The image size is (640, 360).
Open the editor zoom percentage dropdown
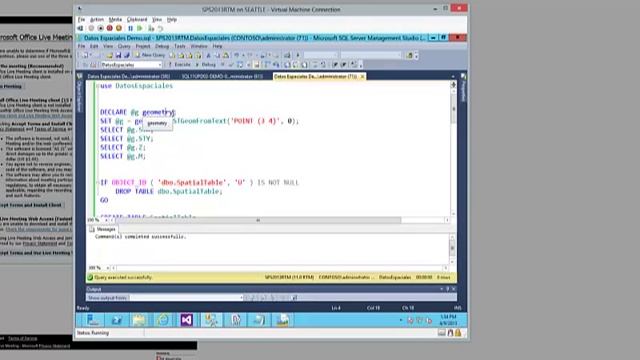tap(107, 220)
